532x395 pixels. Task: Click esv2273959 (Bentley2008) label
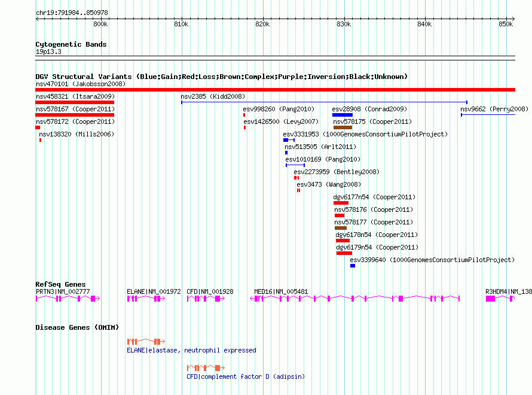click(337, 172)
